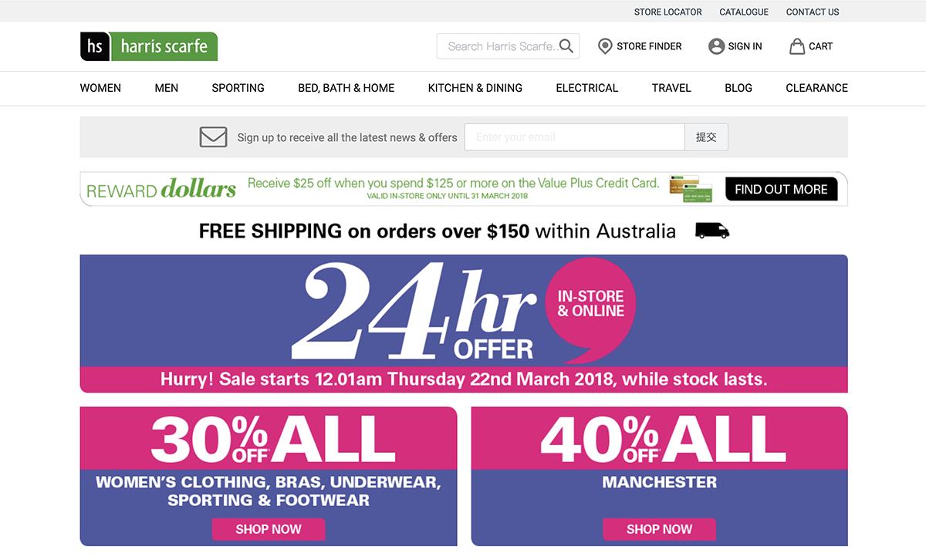The width and height of the screenshot is (926, 560).
Task: Click the Find Out More button
Action: (781, 189)
